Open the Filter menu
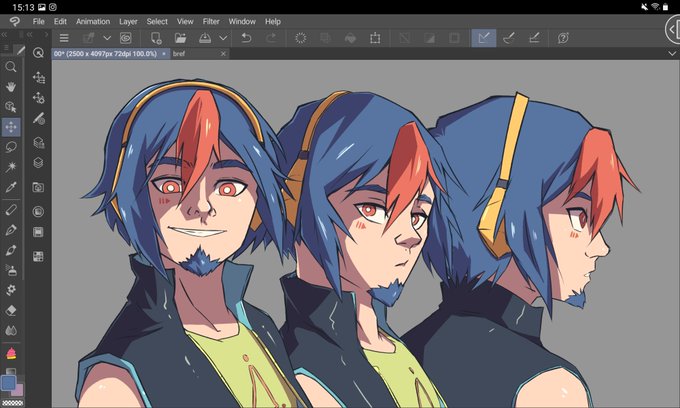The width and height of the screenshot is (680, 408). (x=211, y=21)
